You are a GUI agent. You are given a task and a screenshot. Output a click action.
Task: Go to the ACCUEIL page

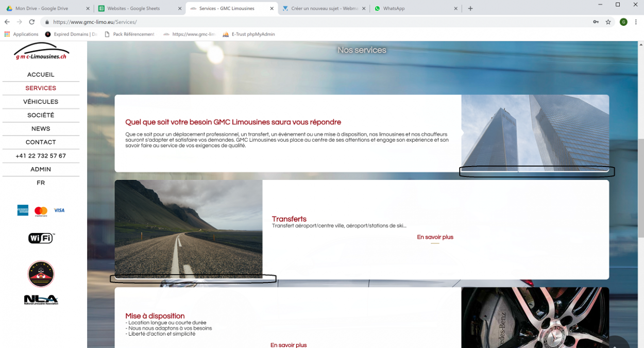pyautogui.click(x=41, y=75)
